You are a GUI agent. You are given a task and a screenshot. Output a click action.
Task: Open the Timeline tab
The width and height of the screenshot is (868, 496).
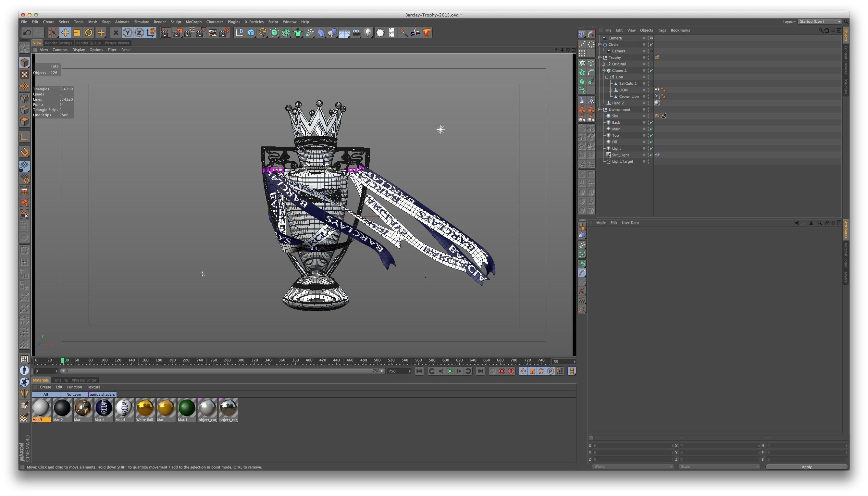point(60,380)
